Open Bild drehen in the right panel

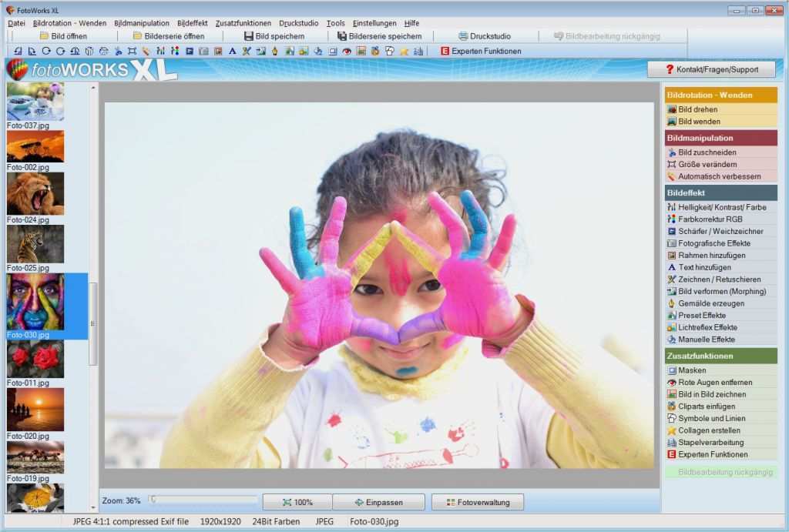coord(697,109)
